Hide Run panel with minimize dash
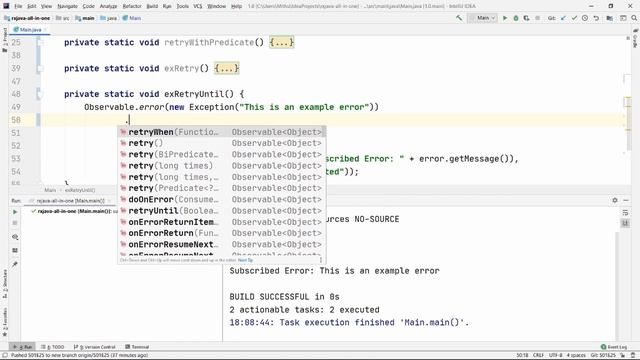Screen dimensions: 640x360 point(626,200)
